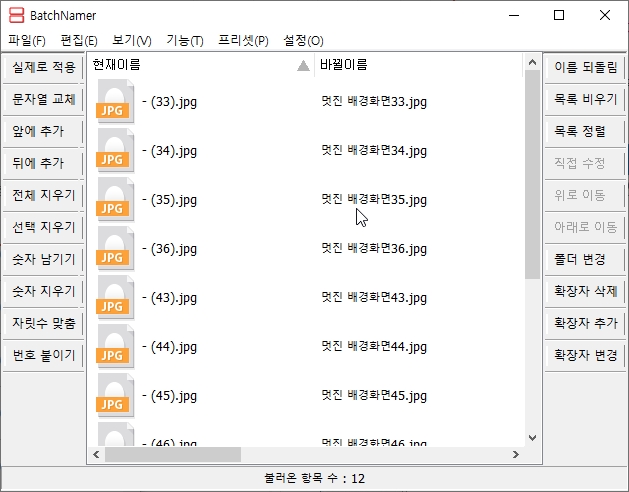Click the BatchNamer app icon in title bar
Viewport: 629px width, 492px height.
[16, 15]
